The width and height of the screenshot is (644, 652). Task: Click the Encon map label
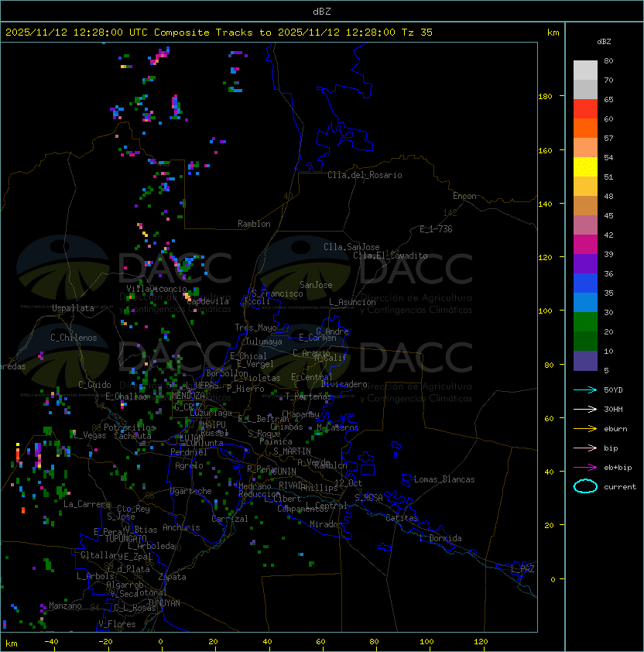coord(464,196)
